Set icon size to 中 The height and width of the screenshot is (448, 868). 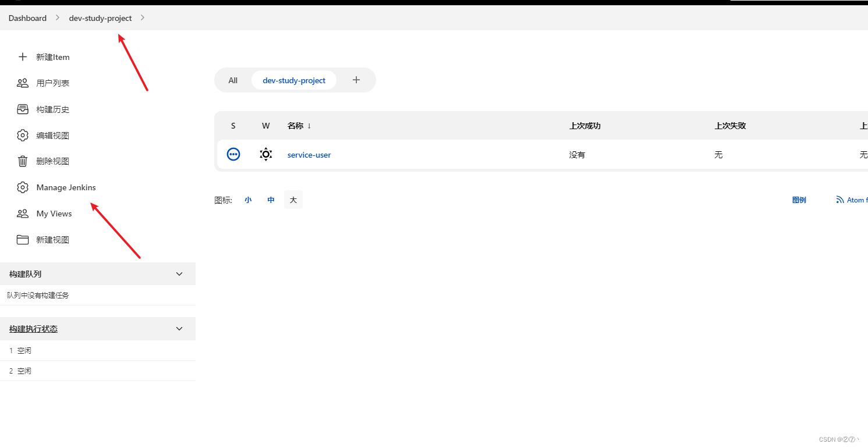[271, 200]
